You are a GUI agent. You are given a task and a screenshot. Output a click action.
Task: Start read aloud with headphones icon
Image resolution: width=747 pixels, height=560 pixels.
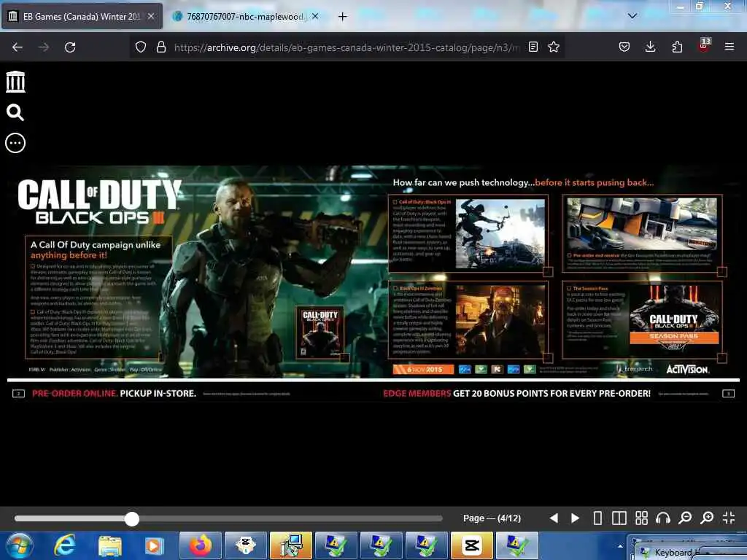pos(662,518)
